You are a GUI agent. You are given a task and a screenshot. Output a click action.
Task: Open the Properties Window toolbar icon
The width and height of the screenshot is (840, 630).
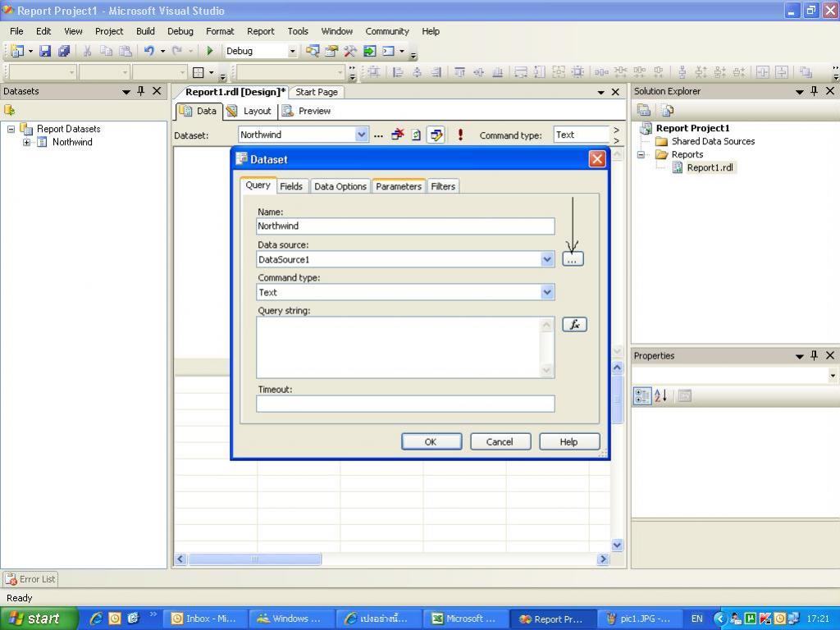point(331,51)
